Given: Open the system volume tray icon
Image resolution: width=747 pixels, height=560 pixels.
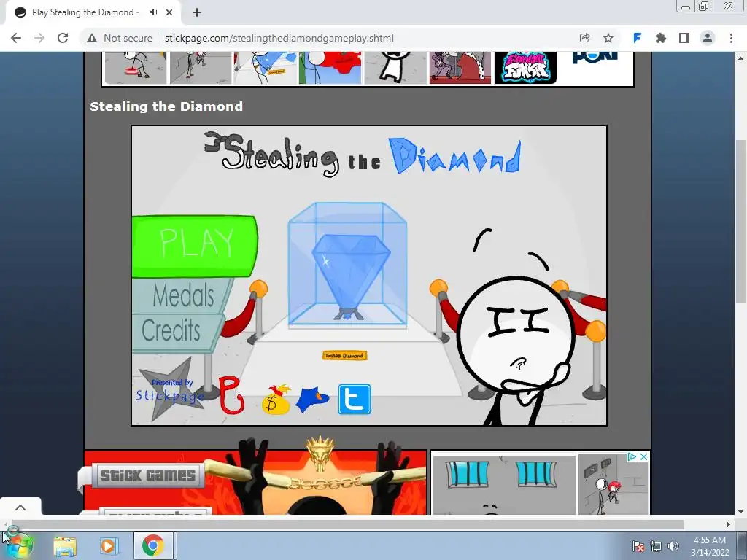Looking at the screenshot, I should [x=673, y=546].
